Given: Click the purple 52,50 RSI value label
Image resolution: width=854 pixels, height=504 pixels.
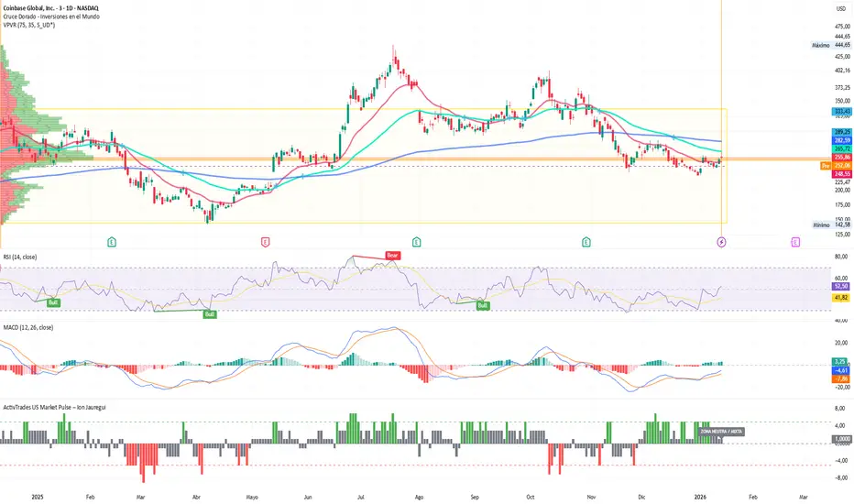Looking at the screenshot, I should click(x=841, y=286).
